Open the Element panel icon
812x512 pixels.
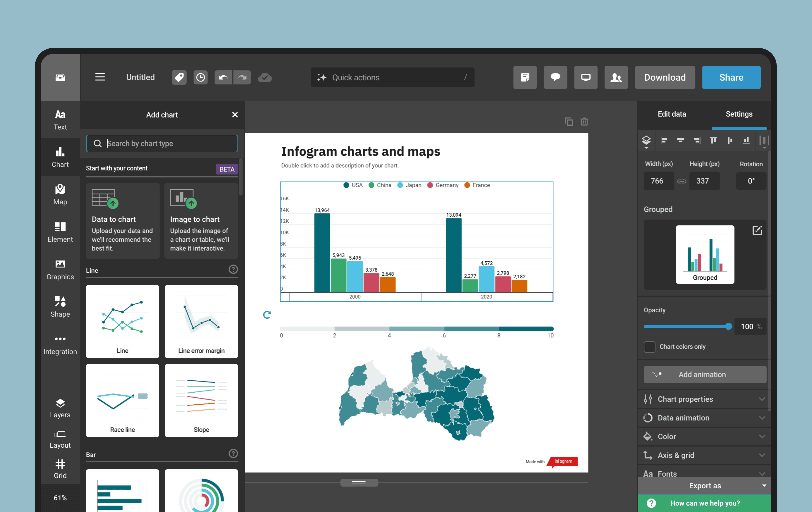(x=60, y=232)
